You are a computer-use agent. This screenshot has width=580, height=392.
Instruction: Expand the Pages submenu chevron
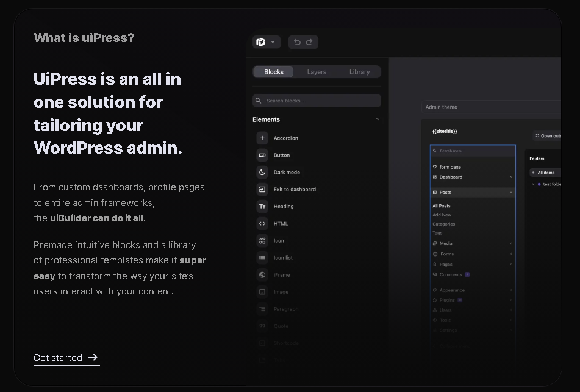pos(511,265)
